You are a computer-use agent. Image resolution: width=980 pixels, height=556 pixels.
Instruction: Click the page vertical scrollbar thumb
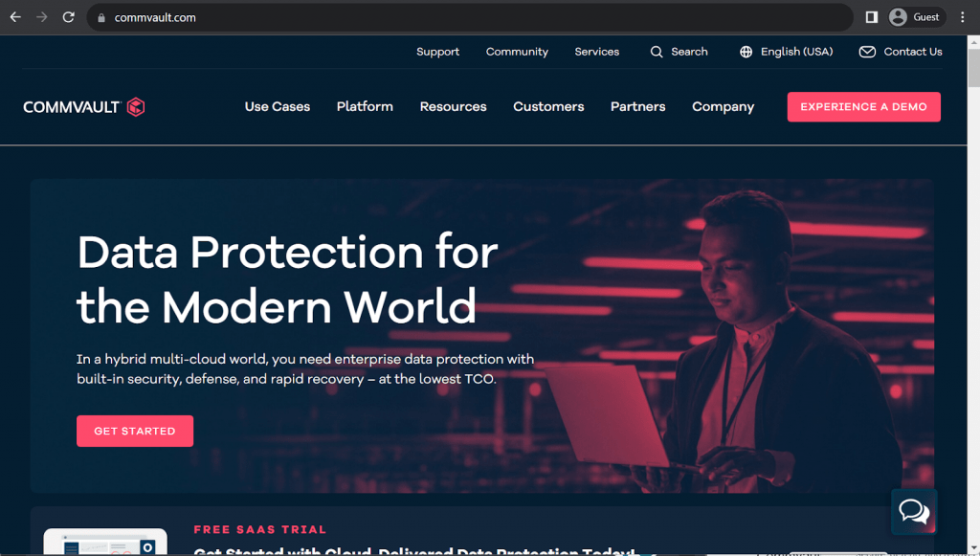(x=973, y=68)
